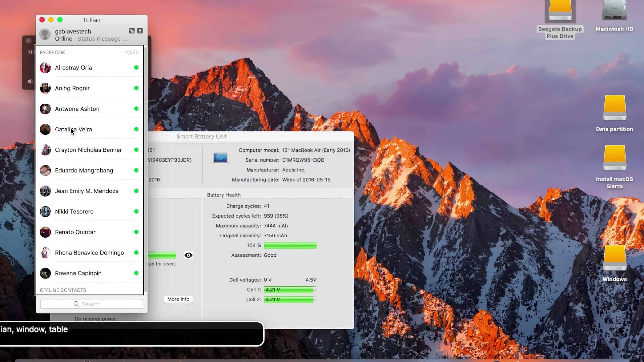Click Anihg Rognir's avatar picture

click(x=45, y=88)
